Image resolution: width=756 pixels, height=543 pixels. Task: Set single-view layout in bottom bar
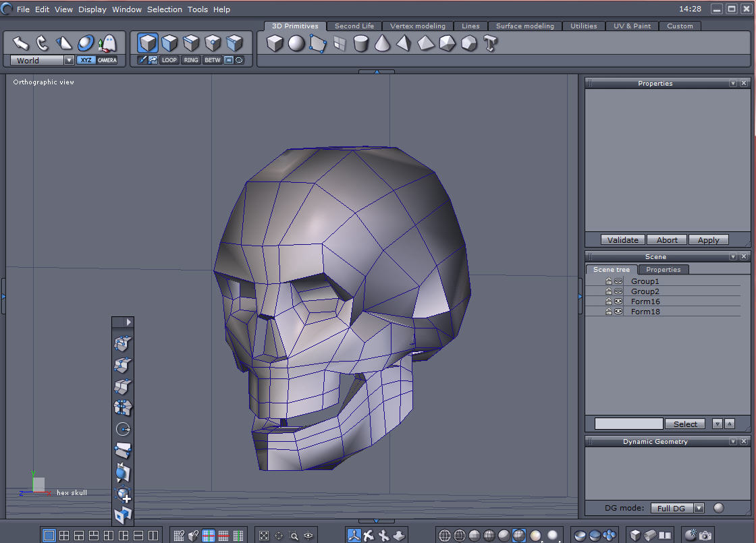tap(49, 536)
